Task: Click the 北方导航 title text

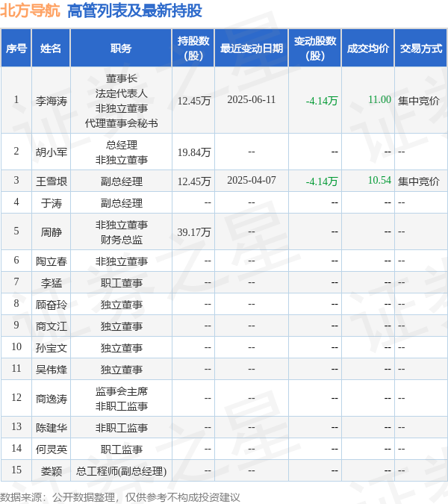Action: click(x=30, y=10)
